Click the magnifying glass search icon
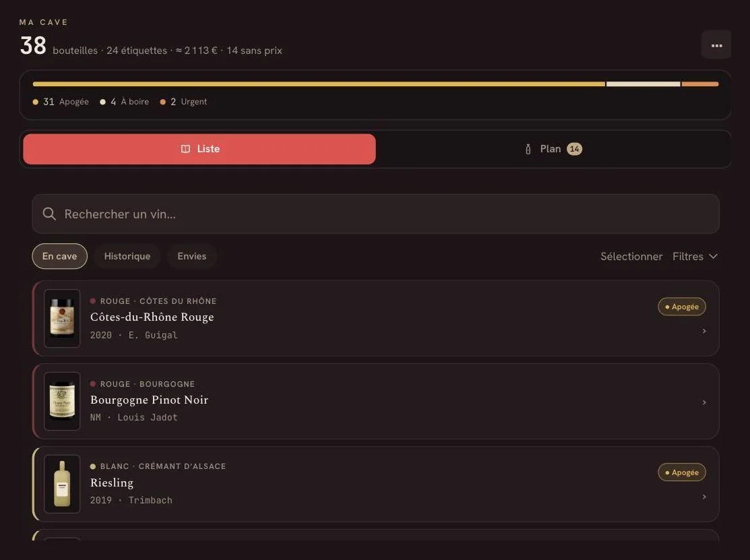 [49, 214]
